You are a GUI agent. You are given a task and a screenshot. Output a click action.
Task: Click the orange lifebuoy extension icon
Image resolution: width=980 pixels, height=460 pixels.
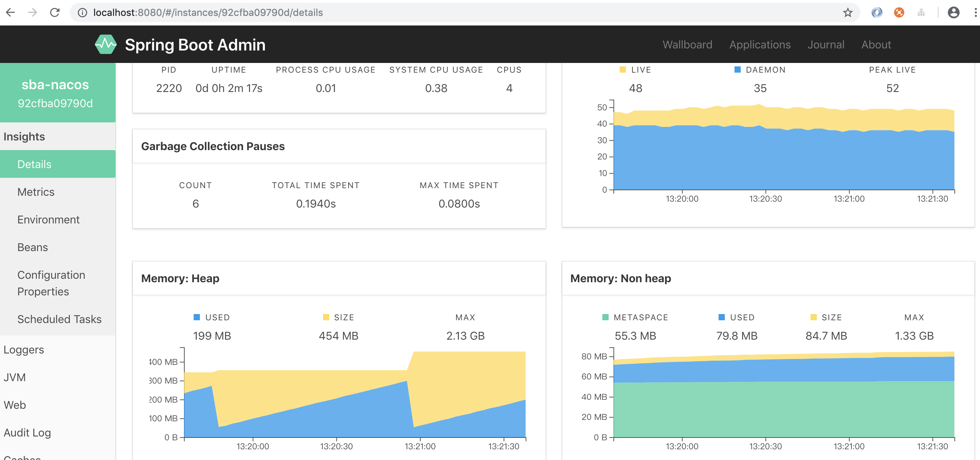tap(899, 12)
